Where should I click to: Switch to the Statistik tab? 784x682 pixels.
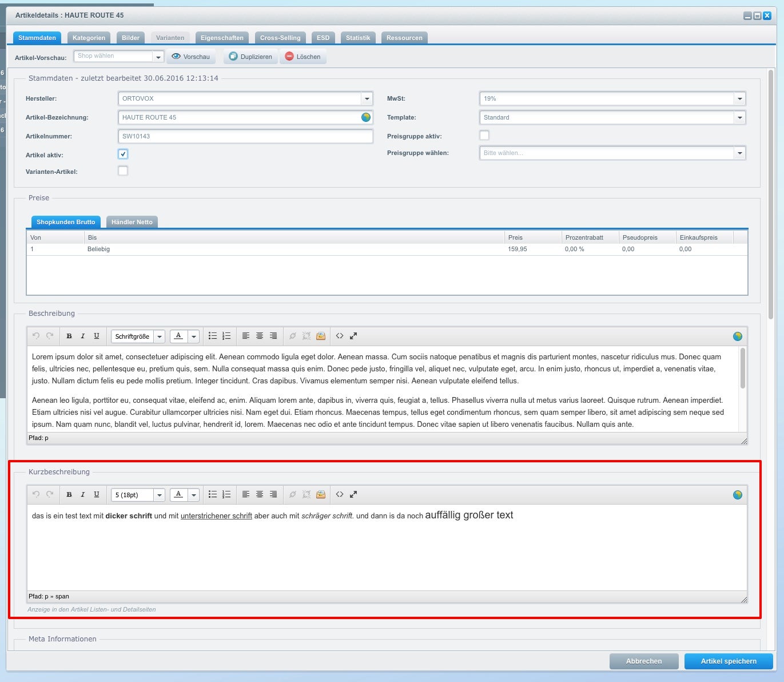[358, 38]
